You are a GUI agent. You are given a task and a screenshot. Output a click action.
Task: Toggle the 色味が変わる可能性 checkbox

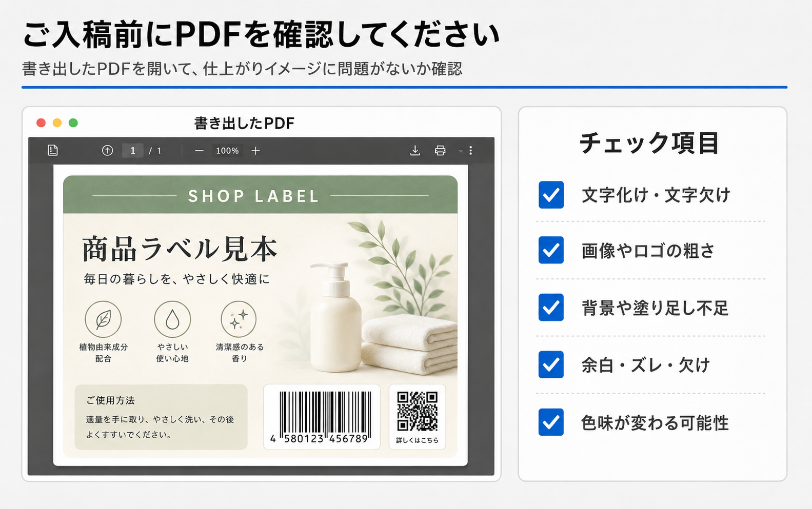(x=551, y=422)
